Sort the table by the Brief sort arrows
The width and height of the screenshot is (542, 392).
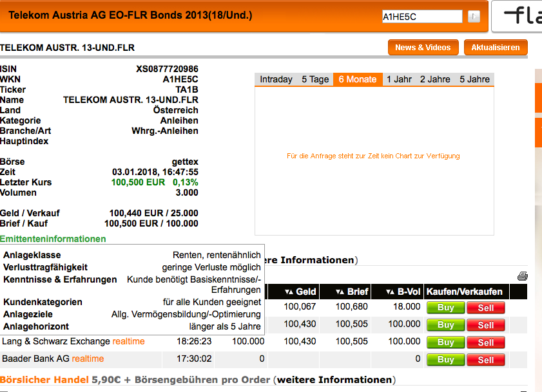(340, 292)
